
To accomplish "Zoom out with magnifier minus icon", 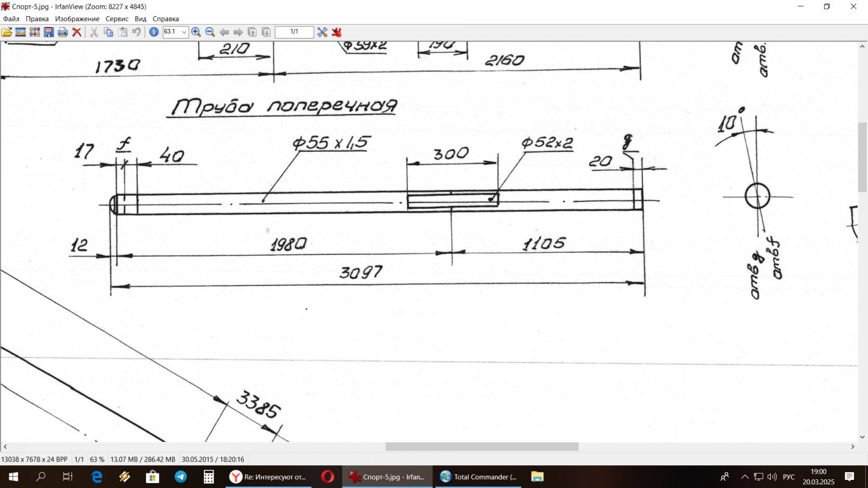I will point(210,33).
